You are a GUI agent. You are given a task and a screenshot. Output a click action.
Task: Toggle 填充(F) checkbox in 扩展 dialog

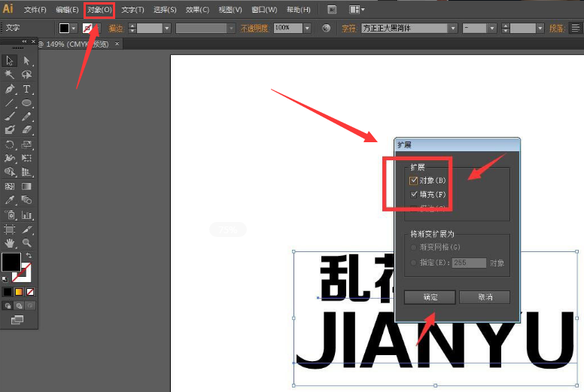[x=413, y=194]
